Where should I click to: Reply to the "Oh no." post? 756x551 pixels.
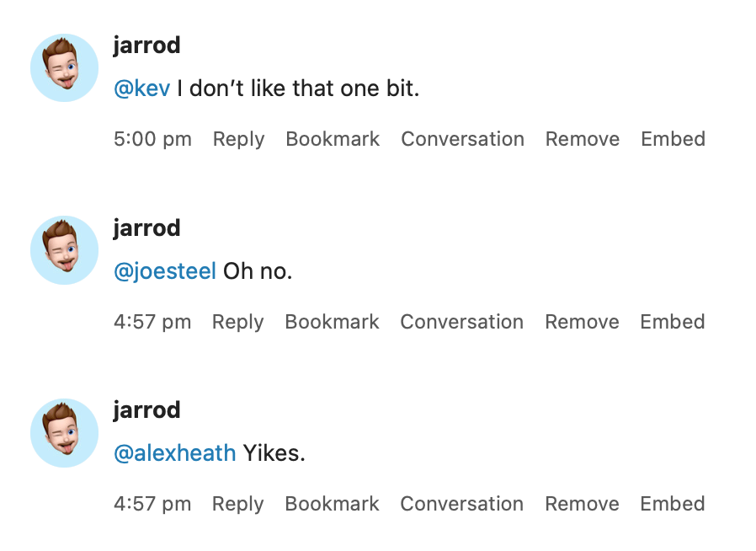coord(237,322)
